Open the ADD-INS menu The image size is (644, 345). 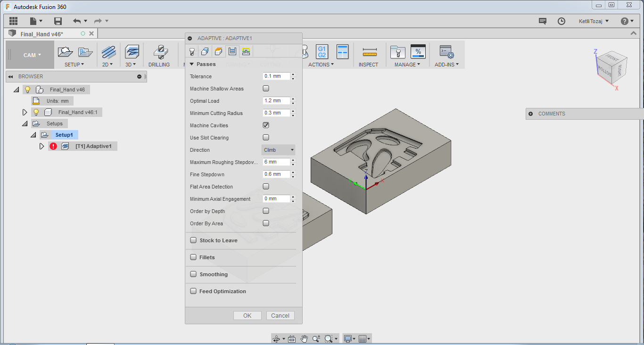(446, 65)
